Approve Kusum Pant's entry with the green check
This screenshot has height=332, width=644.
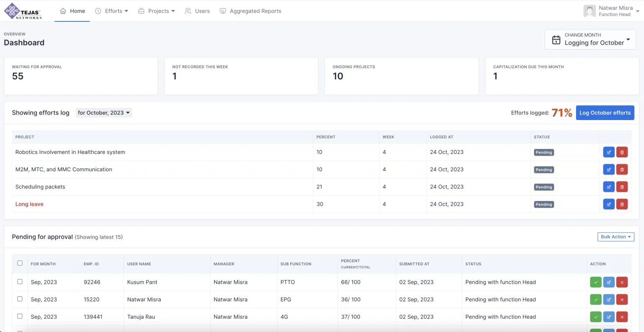(595, 282)
